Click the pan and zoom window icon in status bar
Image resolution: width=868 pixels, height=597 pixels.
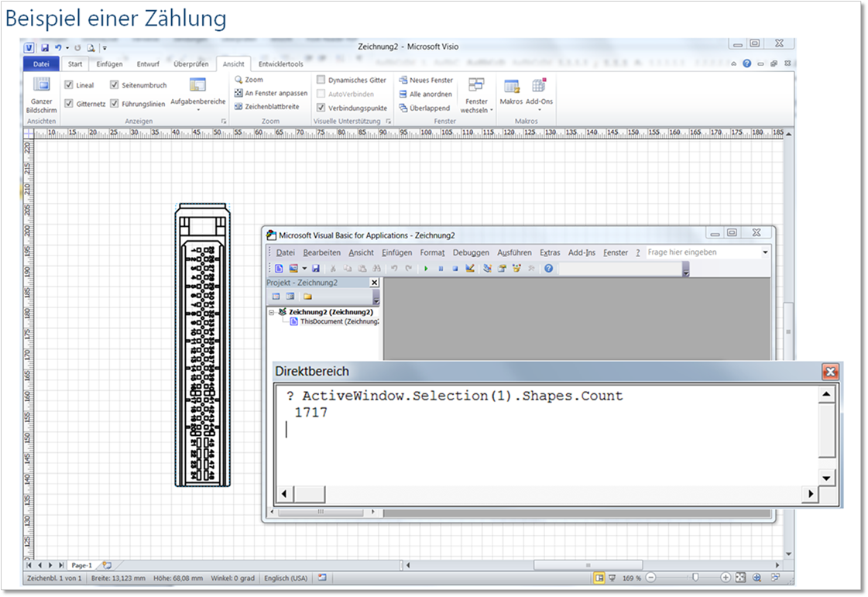756,578
